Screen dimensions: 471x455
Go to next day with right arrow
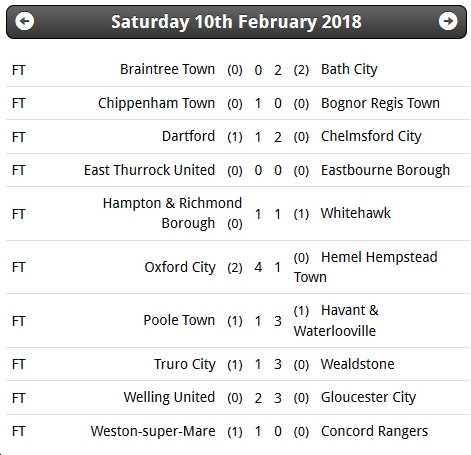448,21
